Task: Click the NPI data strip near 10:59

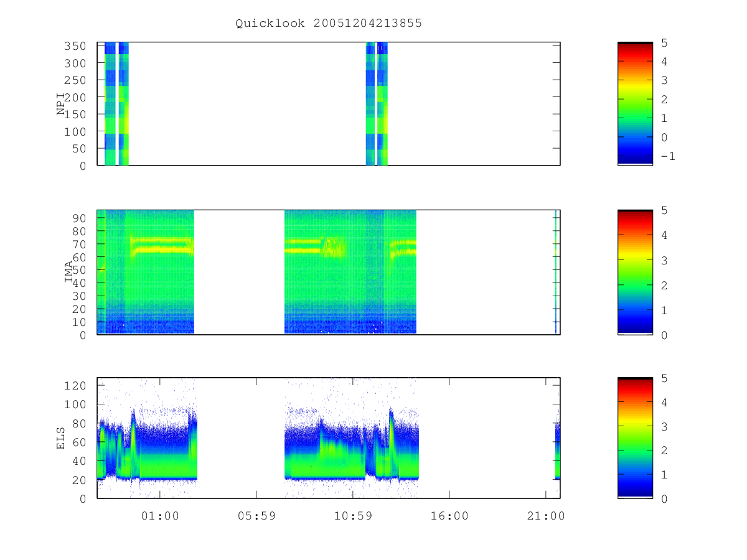Action: tap(377, 103)
